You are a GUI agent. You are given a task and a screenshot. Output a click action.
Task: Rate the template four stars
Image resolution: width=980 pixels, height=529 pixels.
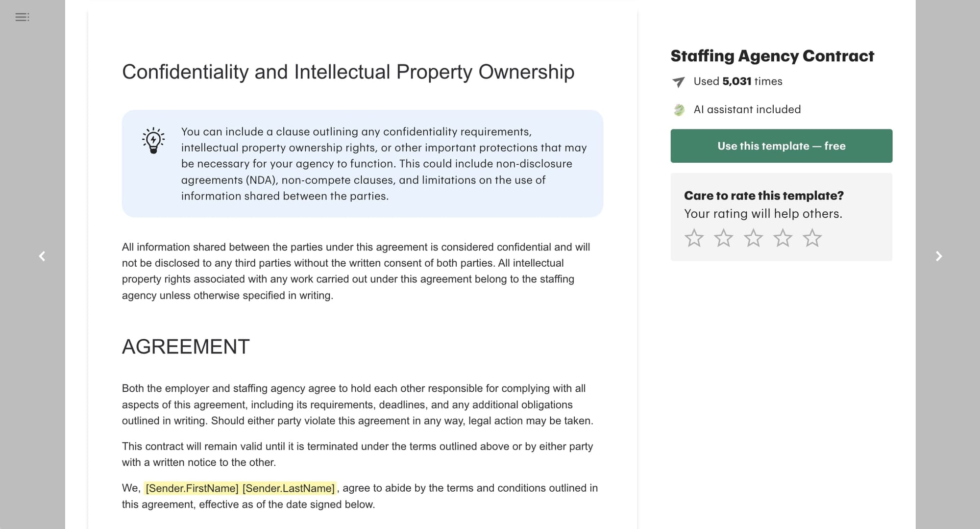point(782,238)
